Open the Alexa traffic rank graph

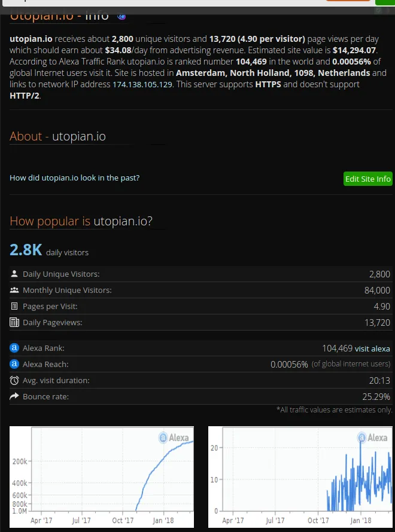tap(102, 476)
